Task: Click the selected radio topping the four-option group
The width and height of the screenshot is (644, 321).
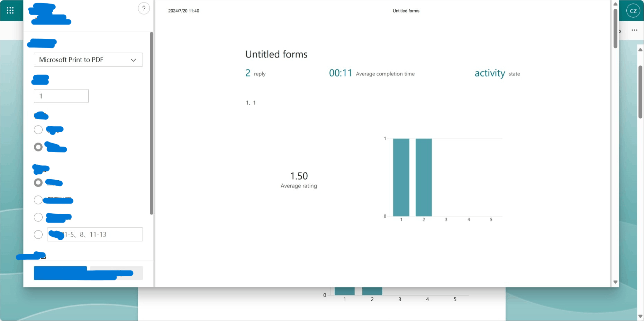Action: pos(38,183)
